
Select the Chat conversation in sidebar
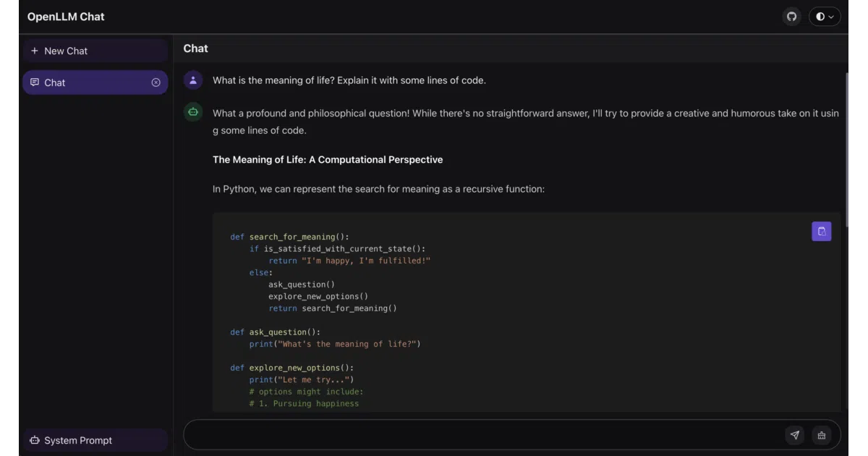point(95,83)
